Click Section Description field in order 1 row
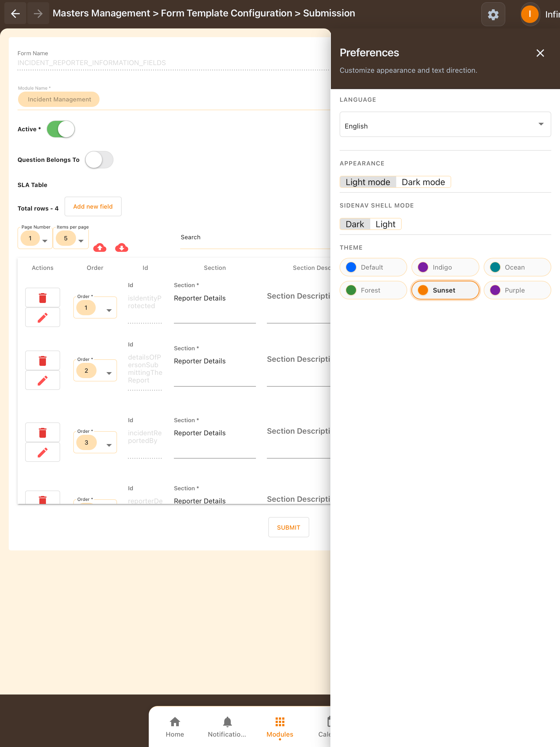 click(x=299, y=302)
